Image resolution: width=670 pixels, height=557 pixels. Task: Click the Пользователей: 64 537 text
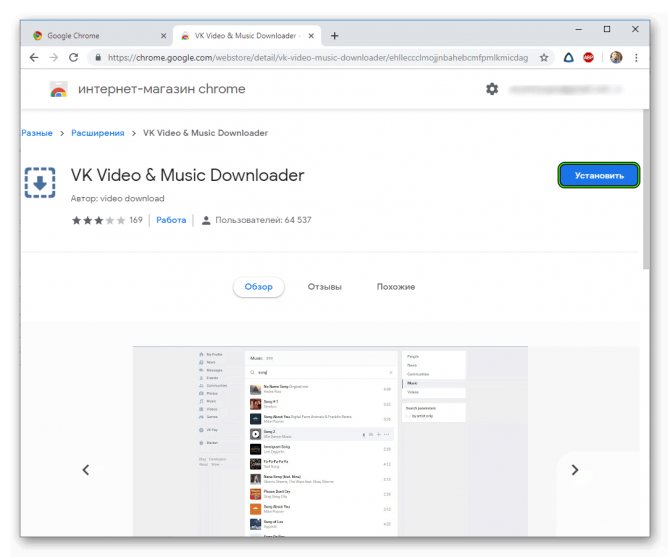263,220
